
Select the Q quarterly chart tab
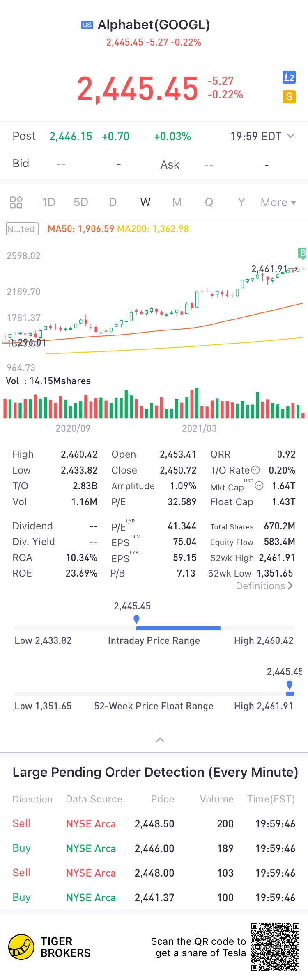tap(209, 202)
